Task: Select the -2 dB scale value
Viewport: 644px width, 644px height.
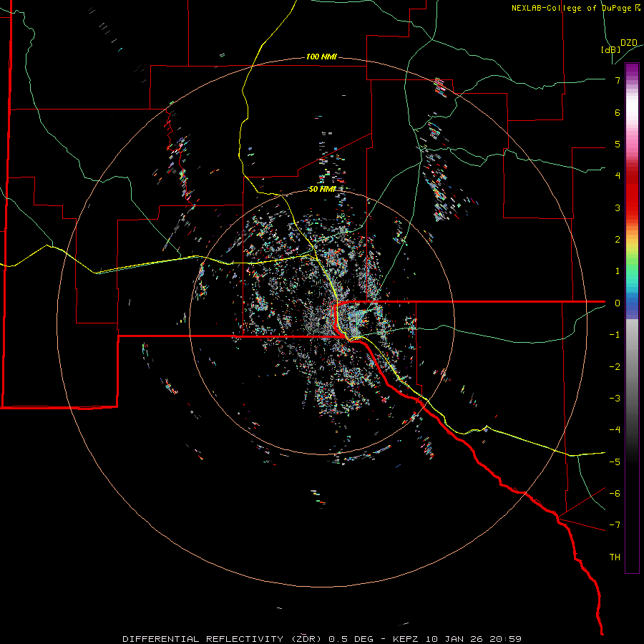Action: coord(615,366)
